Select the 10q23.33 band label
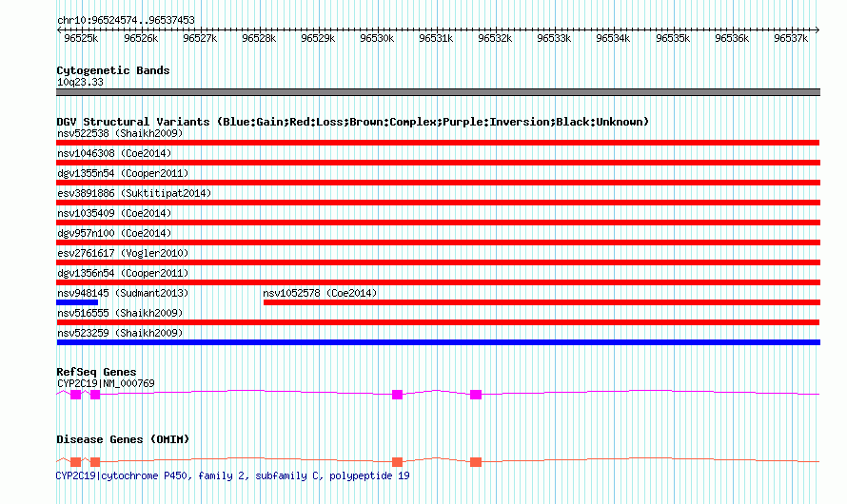The width and height of the screenshot is (847, 504). point(80,82)
